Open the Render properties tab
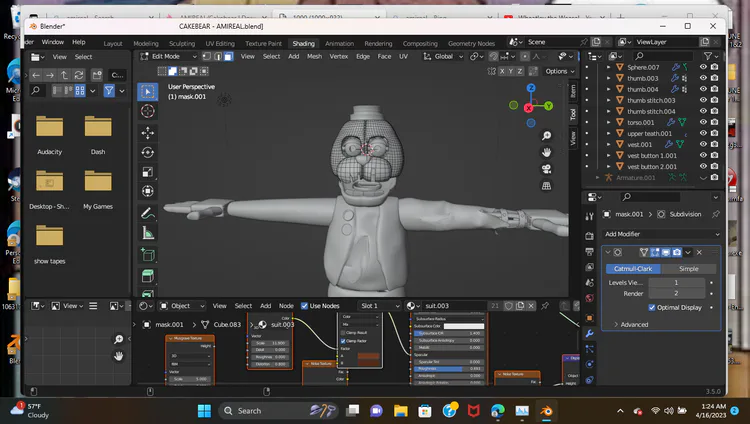 [589, 236]
